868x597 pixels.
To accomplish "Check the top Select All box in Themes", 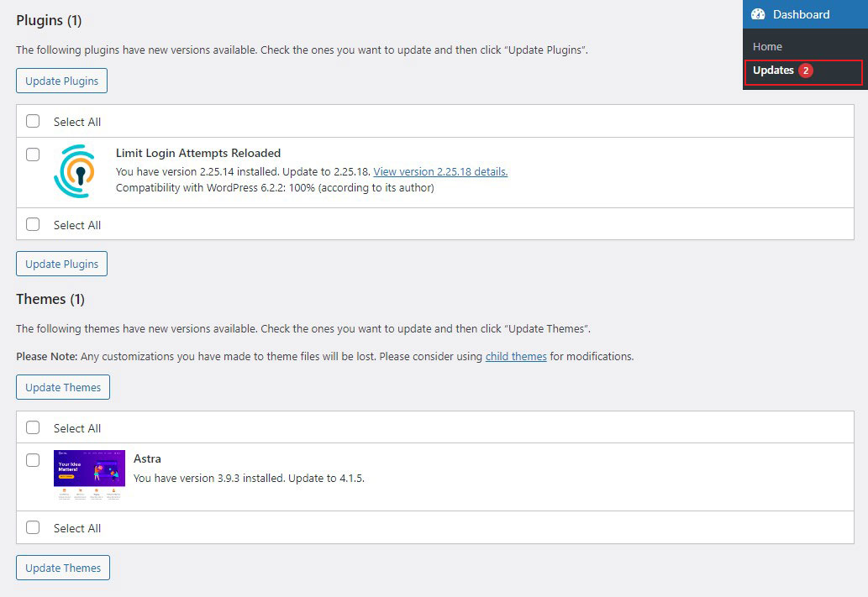I will tap(33, 427).
